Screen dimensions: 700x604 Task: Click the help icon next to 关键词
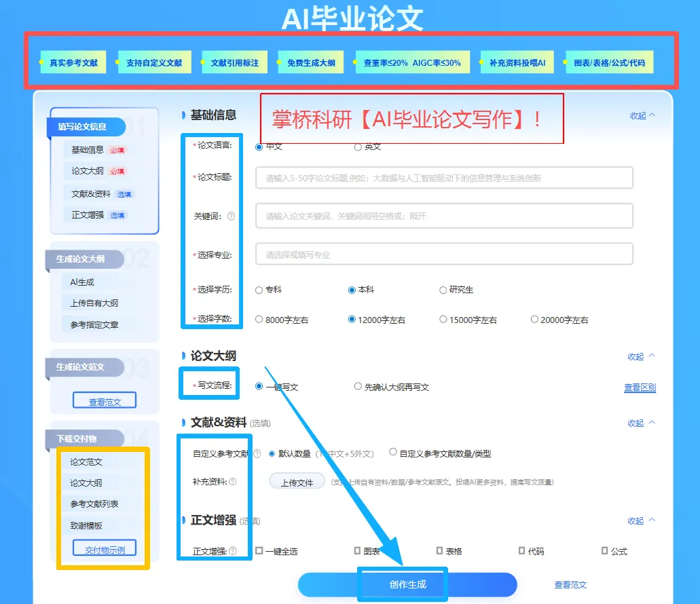231,216
